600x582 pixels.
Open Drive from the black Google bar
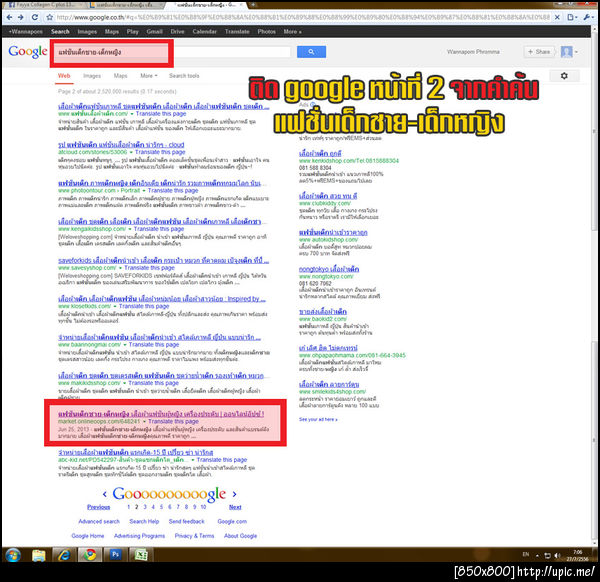[x=177, y=32]
